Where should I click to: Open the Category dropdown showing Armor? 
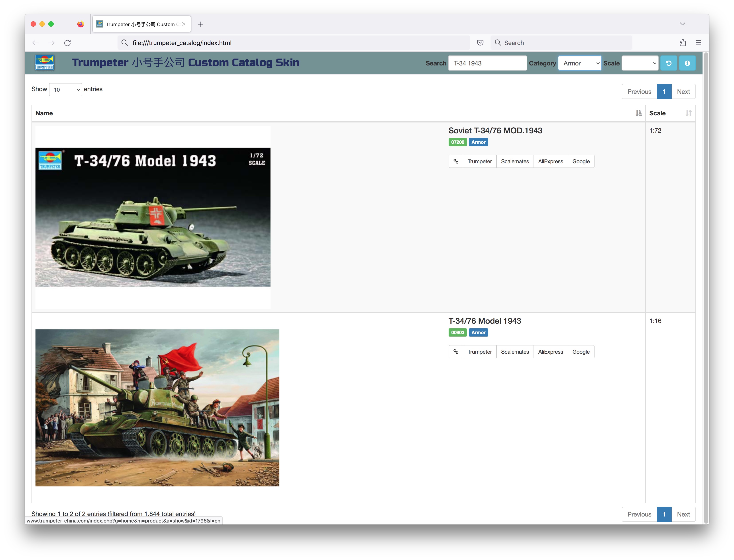pos(579,63)
